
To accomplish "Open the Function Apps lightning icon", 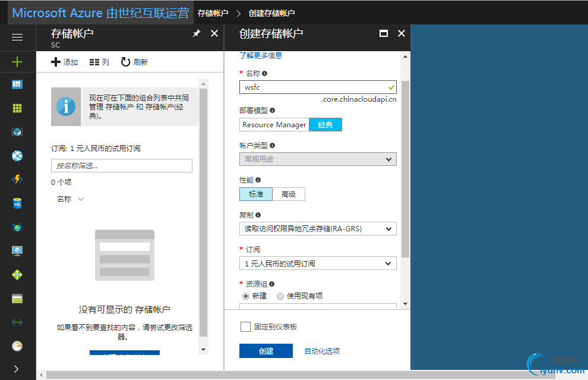I will pyautogui.click(x=17, y=179).
